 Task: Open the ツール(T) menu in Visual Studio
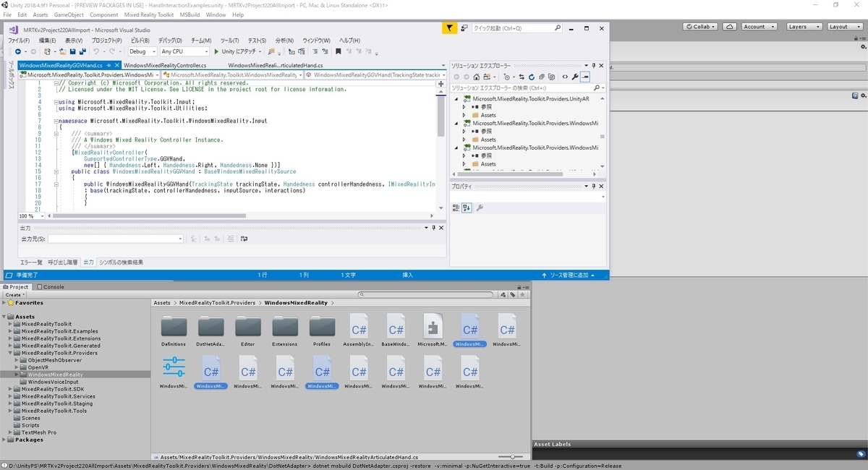click(230, 40)
